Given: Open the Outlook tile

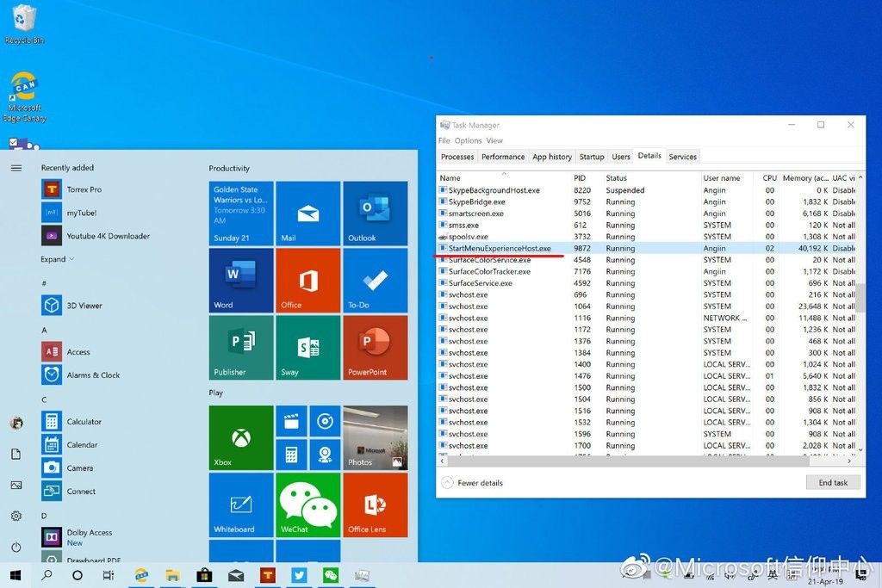Looking at the screenshot, I should pos(375,214).
